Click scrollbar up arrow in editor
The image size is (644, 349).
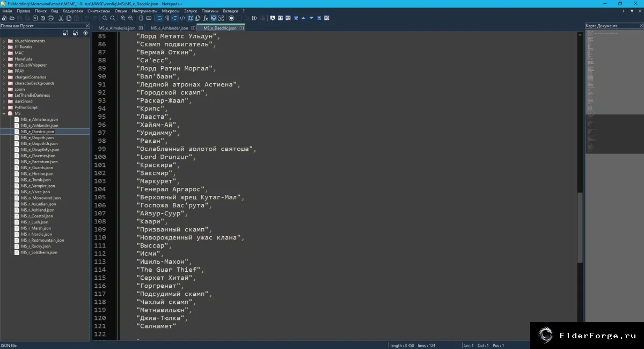pyautogui.click(x=580, y=35)
